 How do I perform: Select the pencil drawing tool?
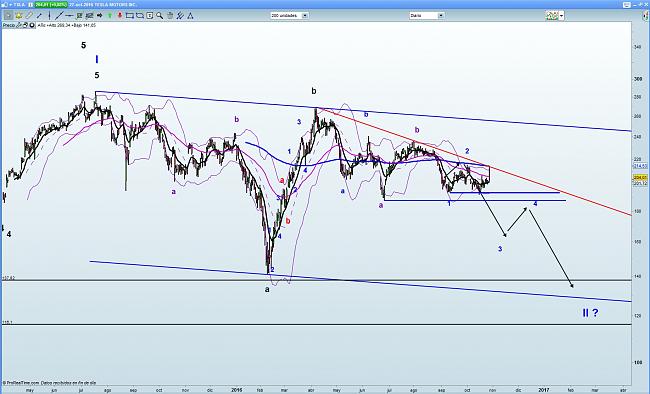click(x=29, y=16)
